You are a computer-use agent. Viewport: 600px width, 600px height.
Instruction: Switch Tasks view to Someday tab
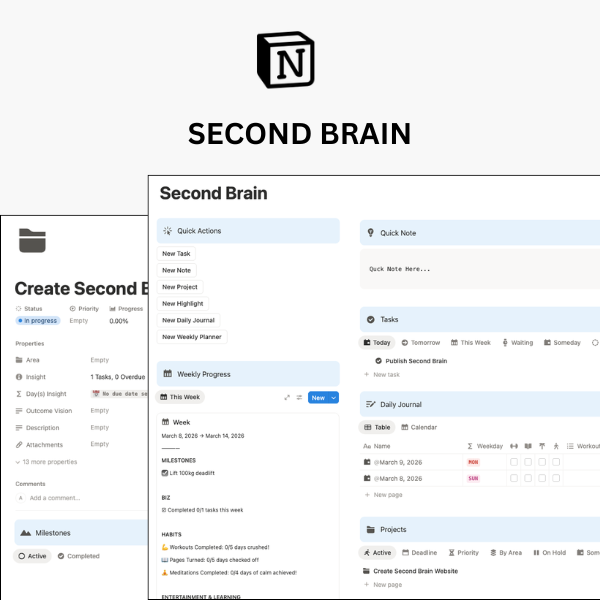click(x=562, y=342)
